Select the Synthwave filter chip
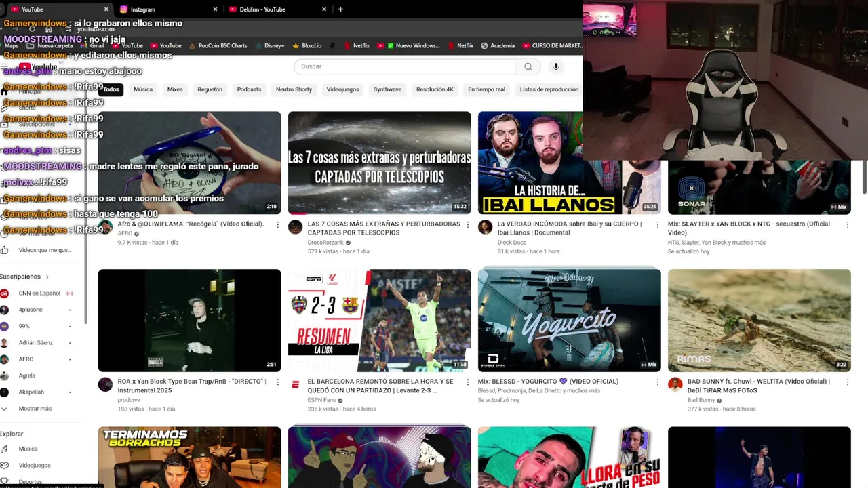Screen dimensions: 868x488 (387, 89)
